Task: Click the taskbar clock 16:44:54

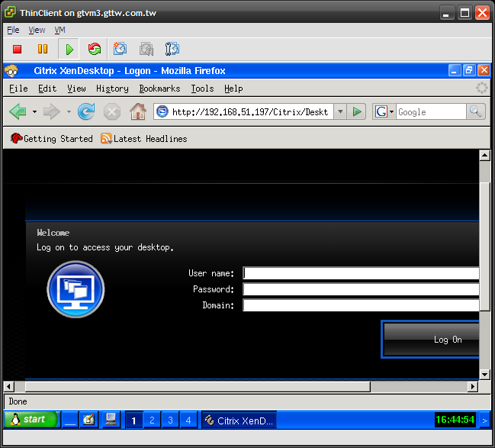Action: 455,420
